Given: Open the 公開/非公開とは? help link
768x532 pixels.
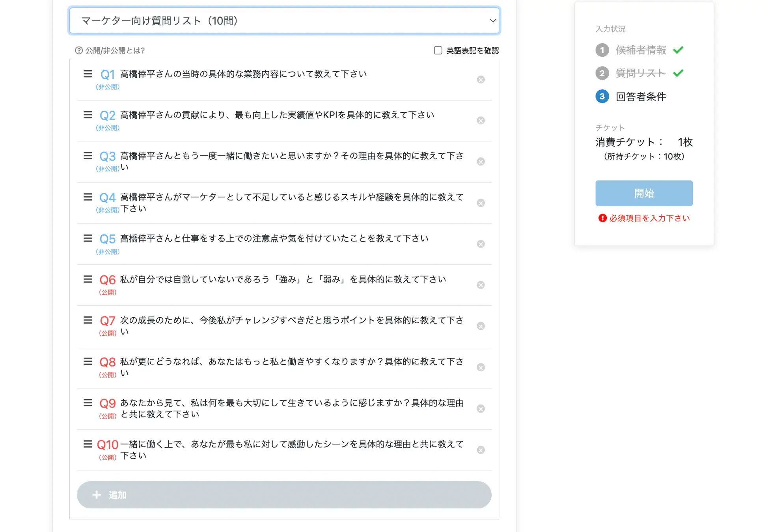Looking at the screenshot, I should tap(115, 50).
